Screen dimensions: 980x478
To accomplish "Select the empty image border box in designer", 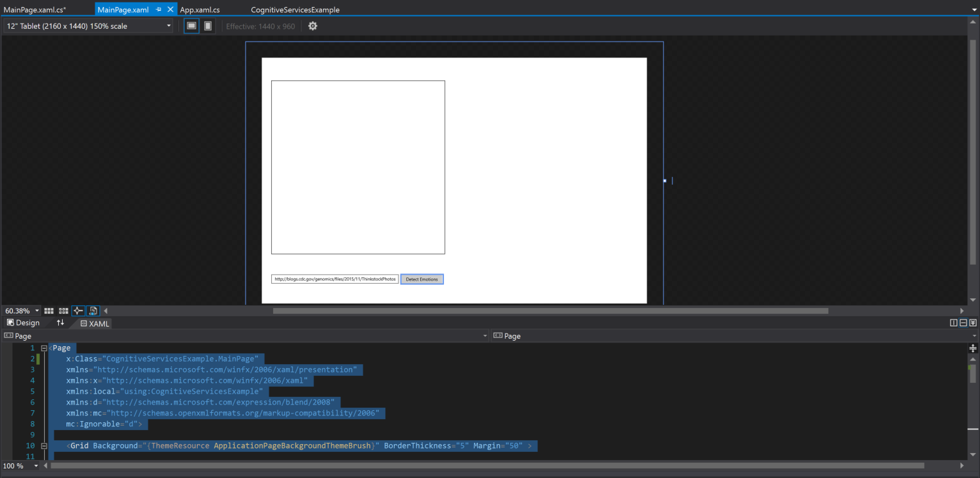I will tap(358, 167).
